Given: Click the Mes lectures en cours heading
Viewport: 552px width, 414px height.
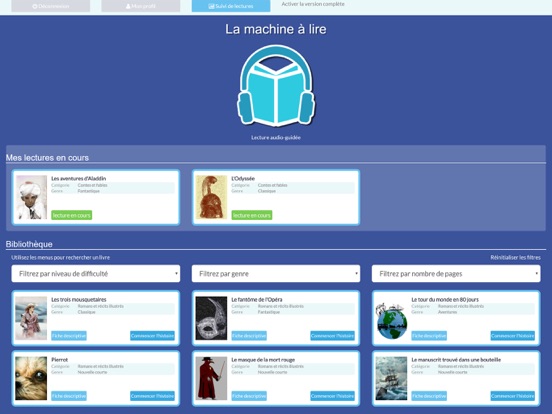Looking at the screenshot, I should pos(47,158).
